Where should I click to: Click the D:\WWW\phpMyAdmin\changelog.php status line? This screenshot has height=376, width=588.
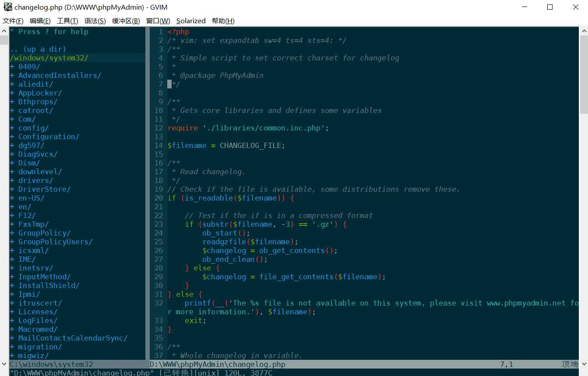(364, 364)
